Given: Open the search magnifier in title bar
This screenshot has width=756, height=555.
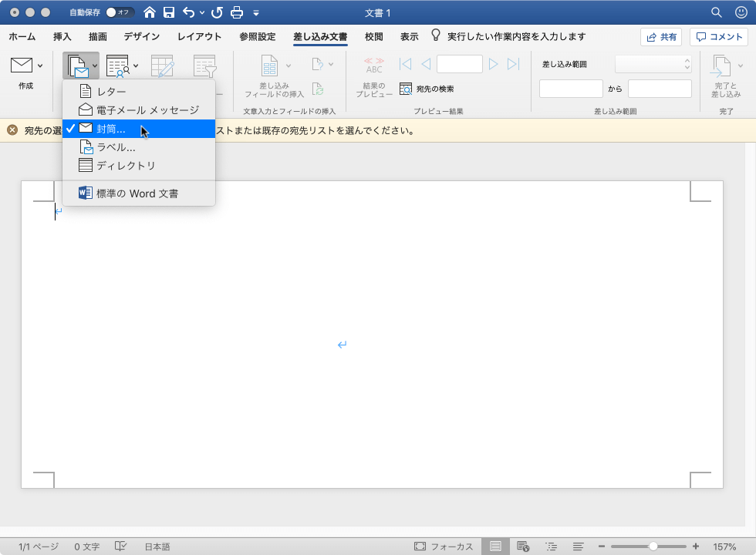Looking at the screenshot, I should (x=717, y=12).
